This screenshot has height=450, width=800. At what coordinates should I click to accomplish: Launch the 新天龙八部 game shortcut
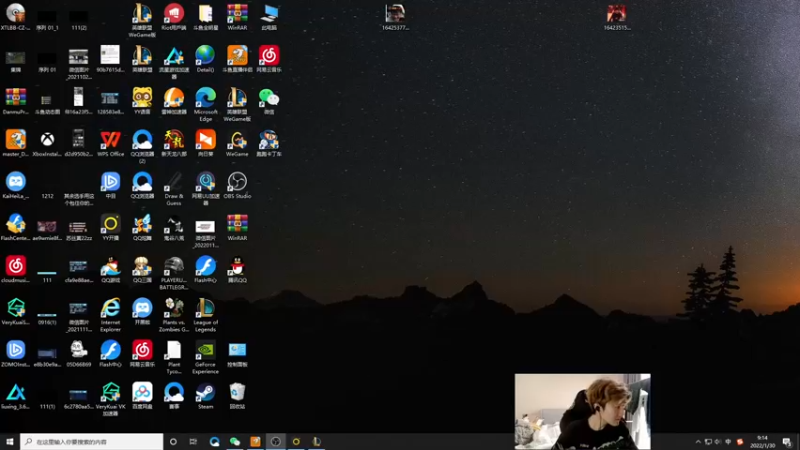[173, 143]
